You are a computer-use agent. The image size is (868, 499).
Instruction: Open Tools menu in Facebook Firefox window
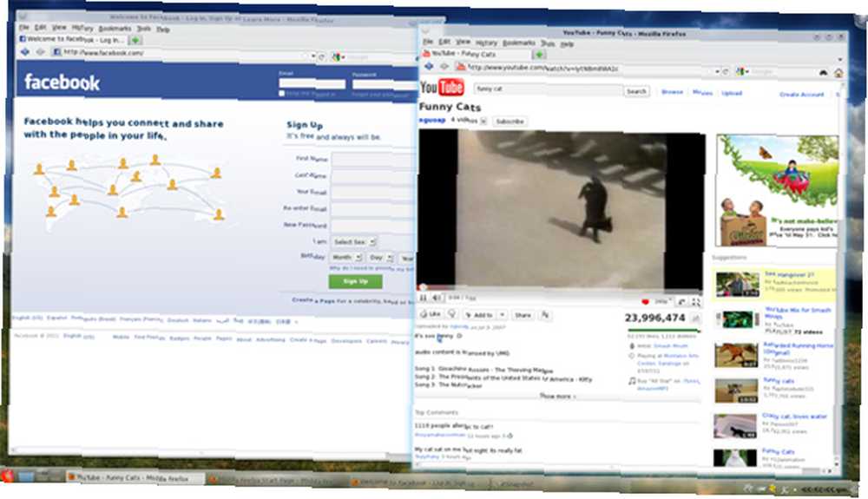(144, 29)
